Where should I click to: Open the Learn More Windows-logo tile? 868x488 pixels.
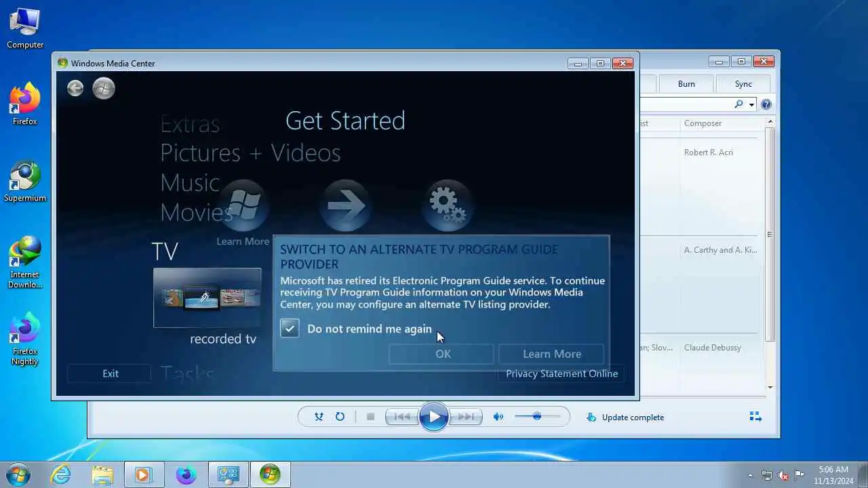(x=243, y=207)
